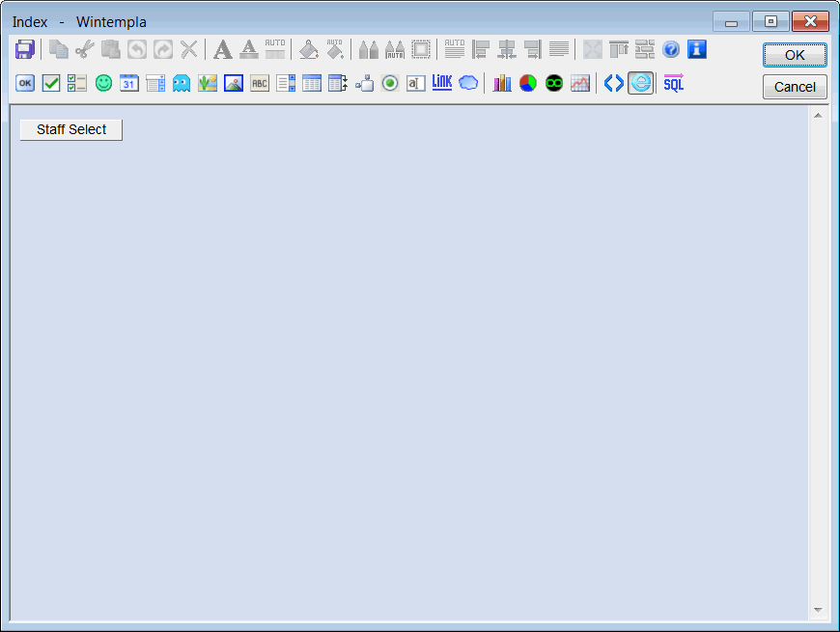
Task: Select the AUTO paint bucket fill icon
Action: pos(335,50)
